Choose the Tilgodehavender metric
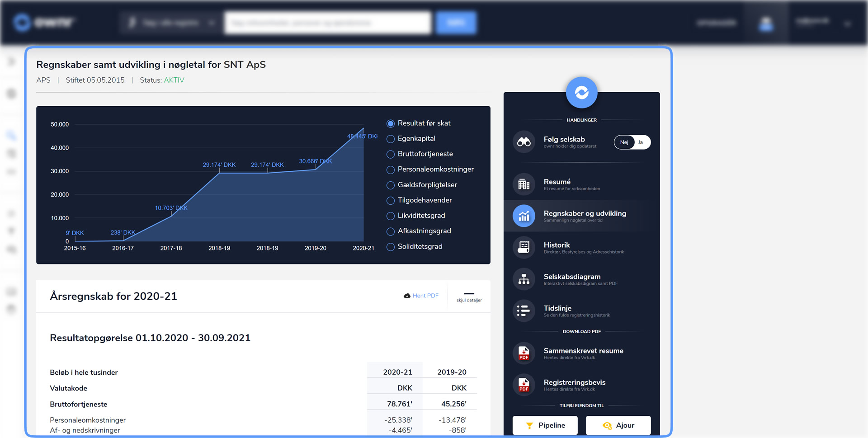 (391, 200)
